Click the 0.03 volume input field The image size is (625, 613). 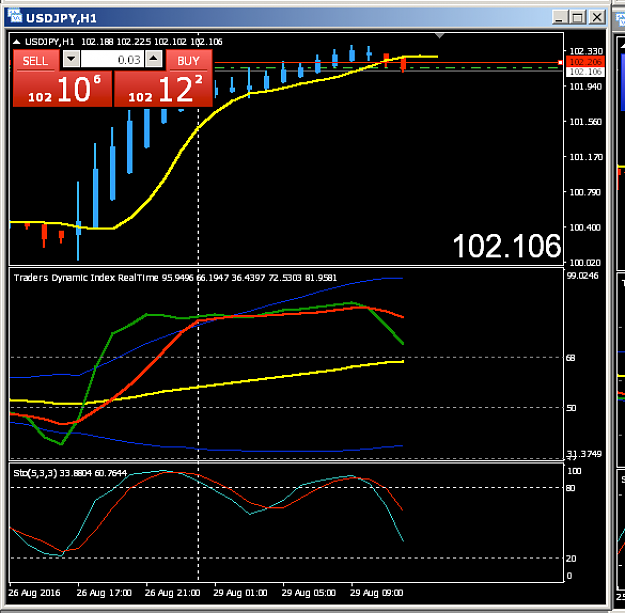point(112,60)
